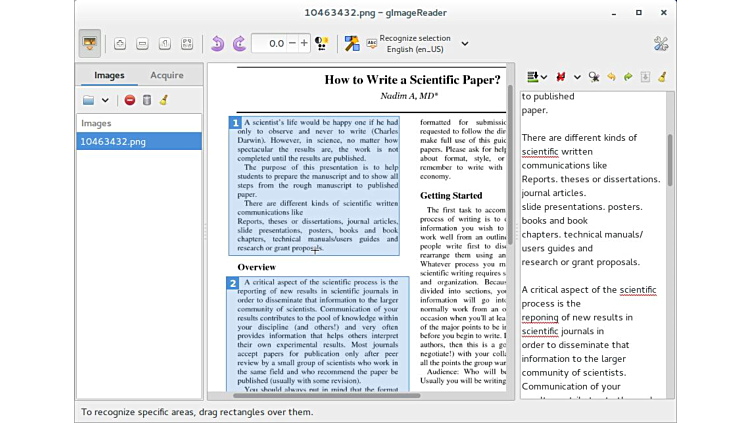
Task: Minimize the gImageReader window
Action: click(x=614, y=13)
